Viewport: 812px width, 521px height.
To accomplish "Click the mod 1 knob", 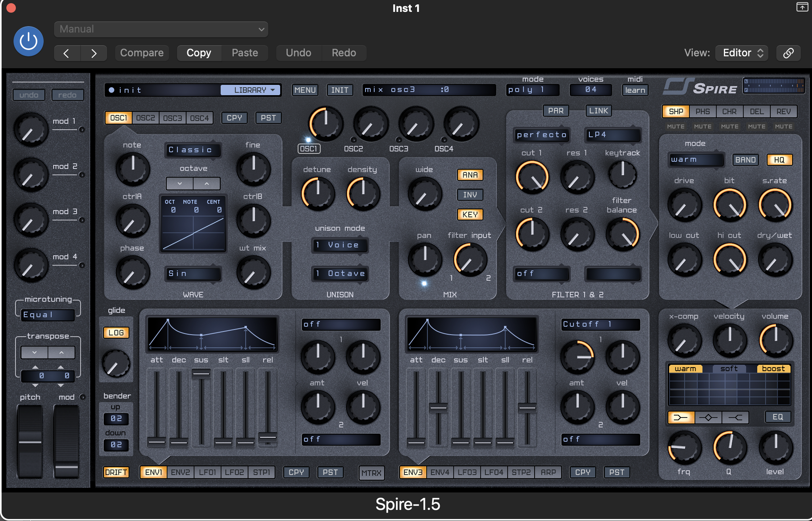I will (x=31, y=130).
